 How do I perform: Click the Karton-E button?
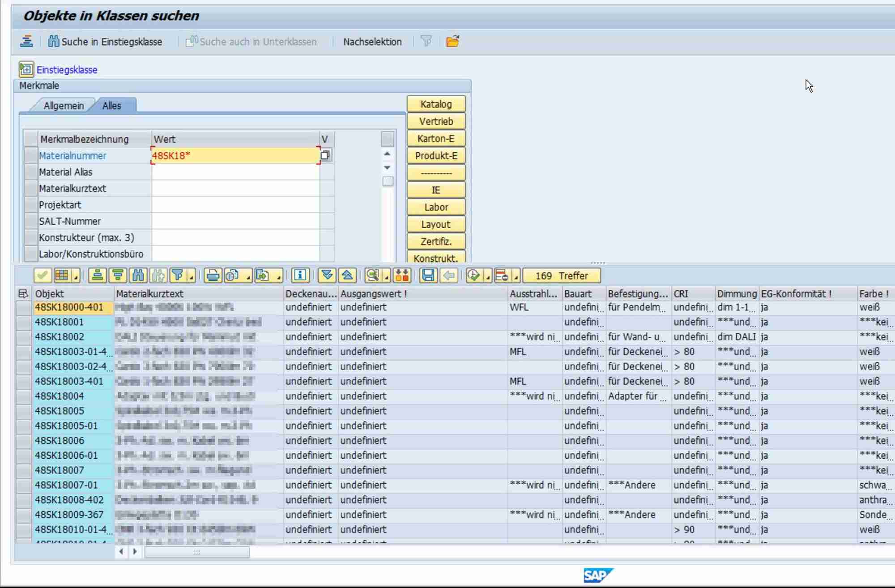[436, 139]
